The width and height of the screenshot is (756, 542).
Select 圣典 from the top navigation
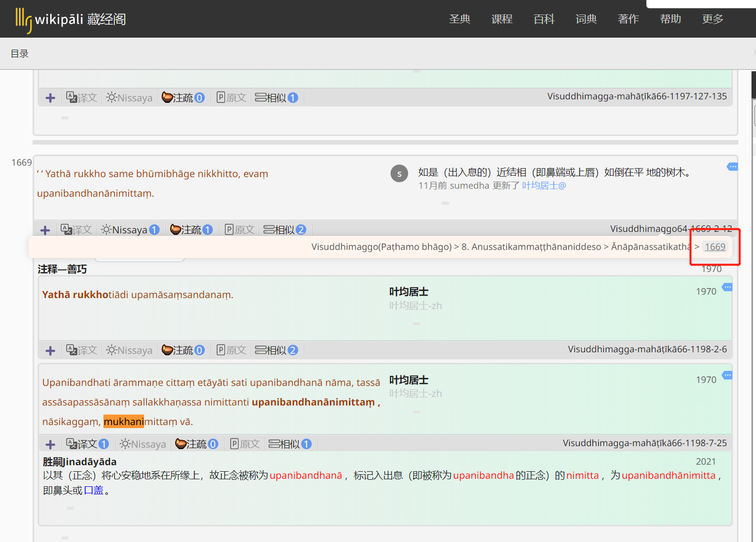[x=459, y=19]
